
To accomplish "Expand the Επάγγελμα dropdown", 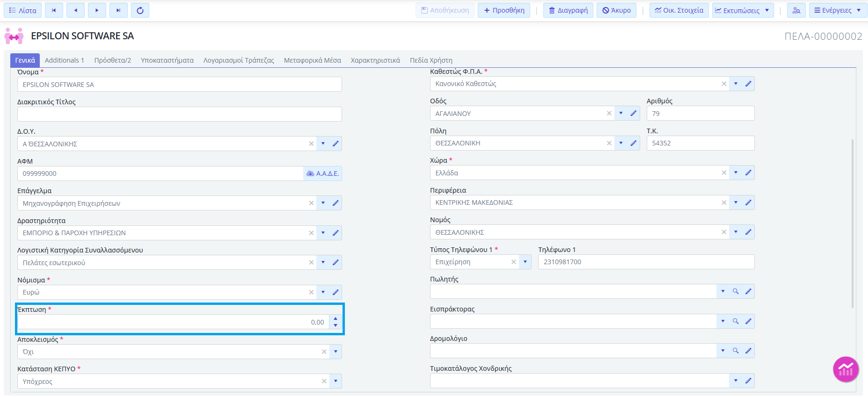I will [323, 203].
